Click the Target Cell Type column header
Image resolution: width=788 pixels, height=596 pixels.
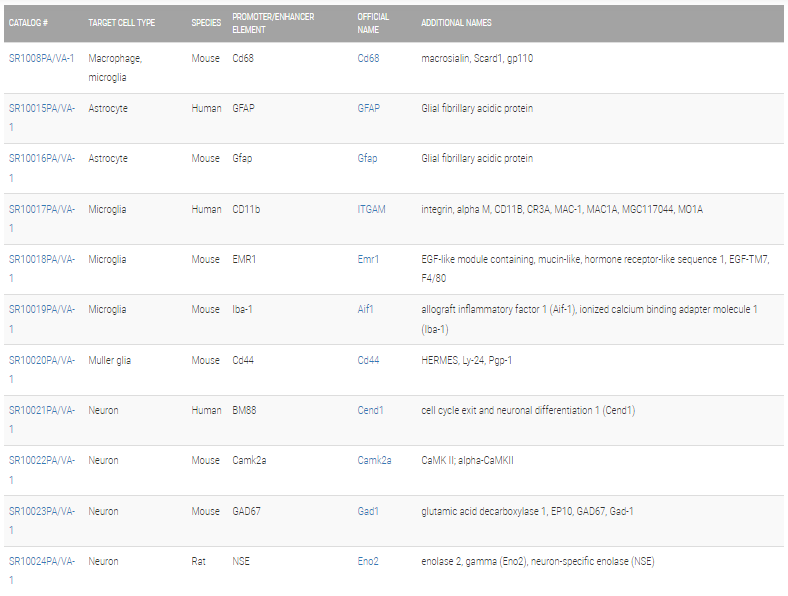tap(122, 23)
